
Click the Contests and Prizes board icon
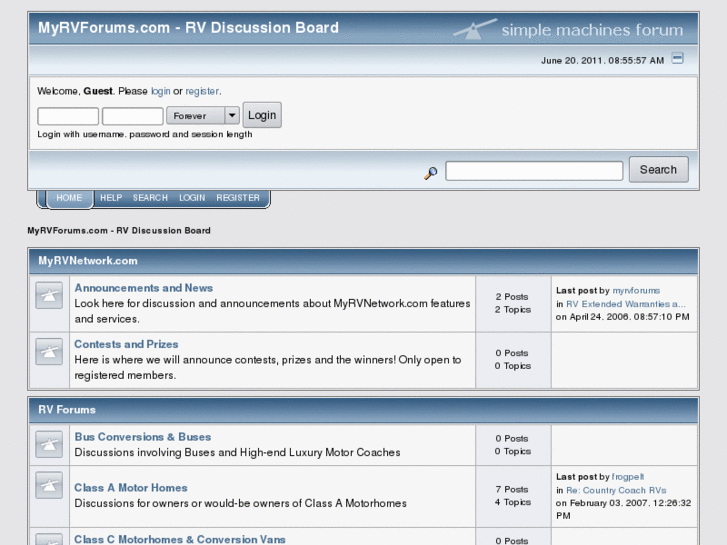(x=49, y=352)
